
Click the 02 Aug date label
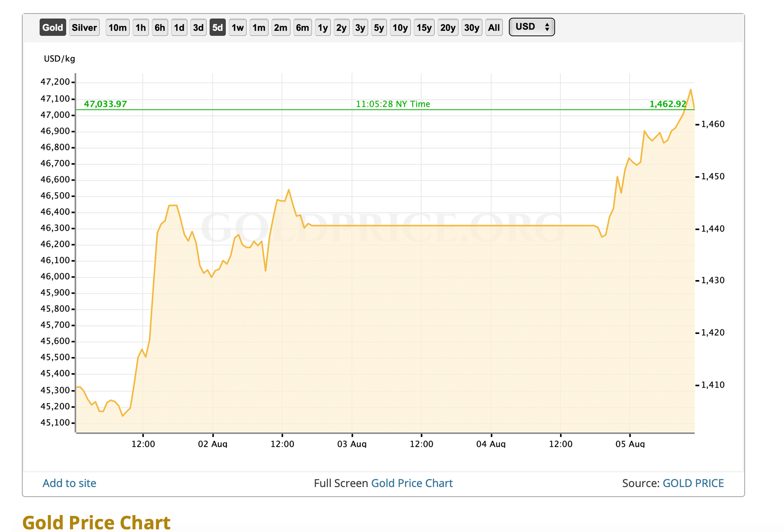click(213, 444)
